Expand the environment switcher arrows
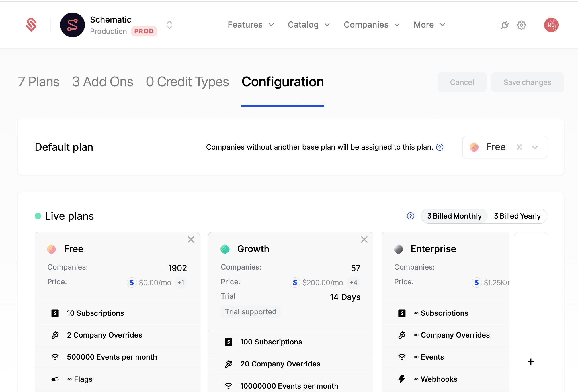This screenshot has height=392, width=578. pos(169,25)
